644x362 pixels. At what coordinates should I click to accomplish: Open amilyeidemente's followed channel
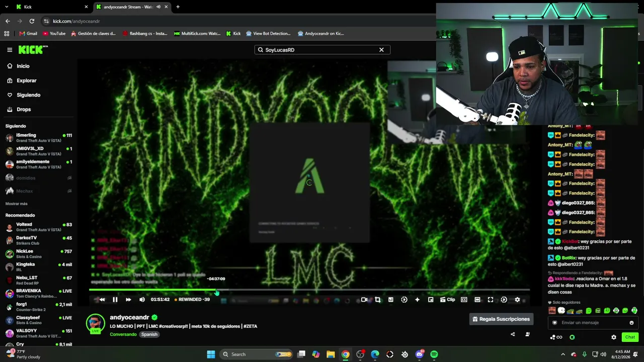[x=39, y=164]
